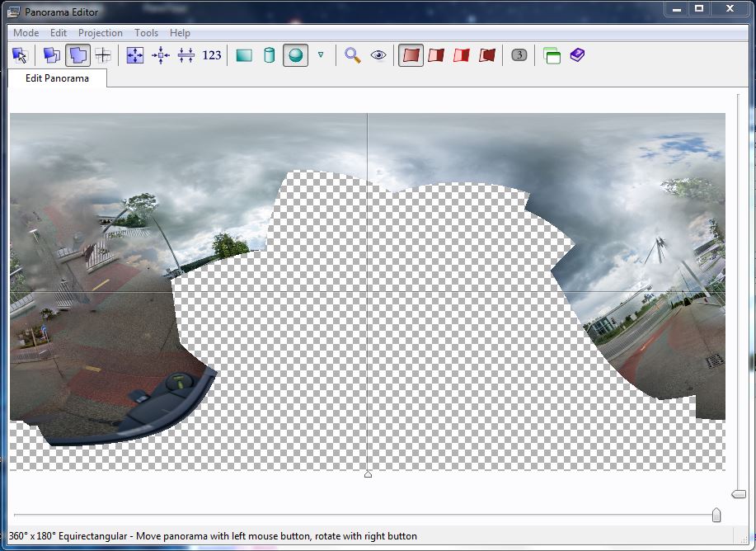This screenshot has height=551, width=756.
Task: Click the purple help book icon
Action: point(577,55)
